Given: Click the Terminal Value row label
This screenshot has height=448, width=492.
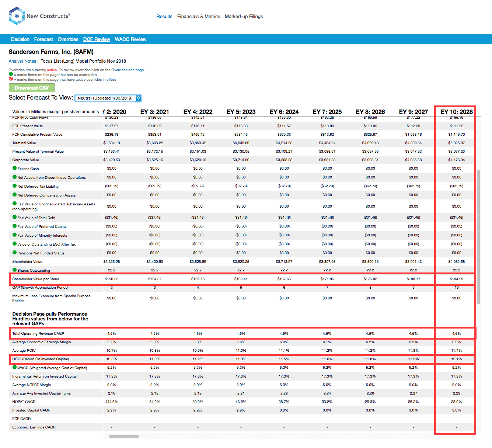Looking at the screenshot, I should 24,143.
